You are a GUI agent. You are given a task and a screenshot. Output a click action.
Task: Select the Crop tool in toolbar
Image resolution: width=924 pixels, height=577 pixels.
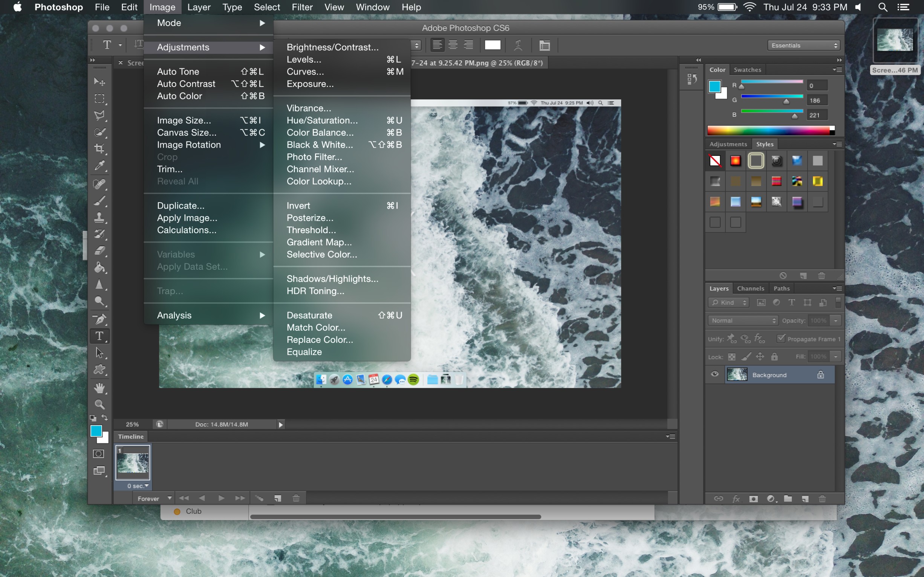click(x=99, y=148)
